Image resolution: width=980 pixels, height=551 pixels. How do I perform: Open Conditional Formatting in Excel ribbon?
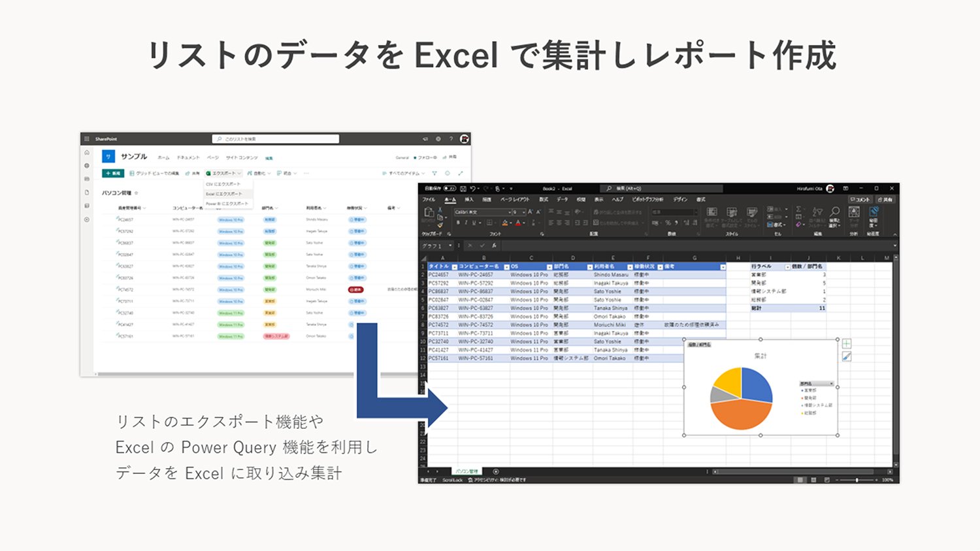[712, 217]
